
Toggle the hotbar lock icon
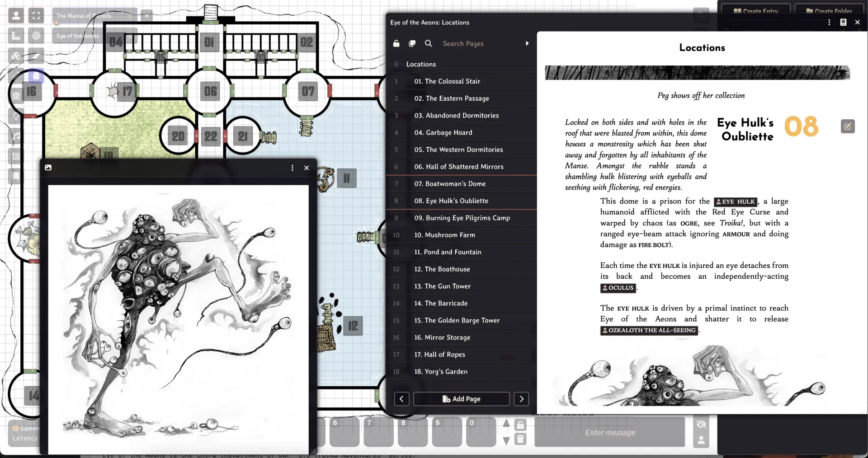click(x=520, y=425)
